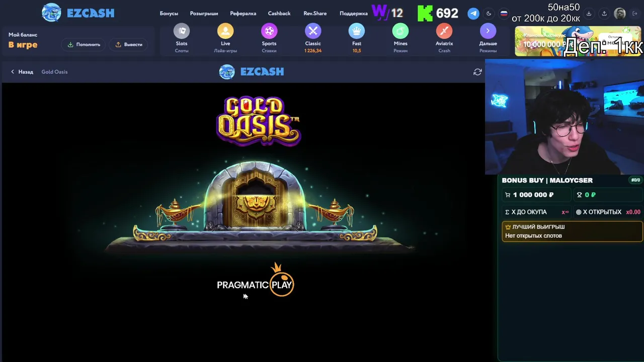Open the Slots category icon
This screenshot has width=644, height=362.
coord(182,31)
